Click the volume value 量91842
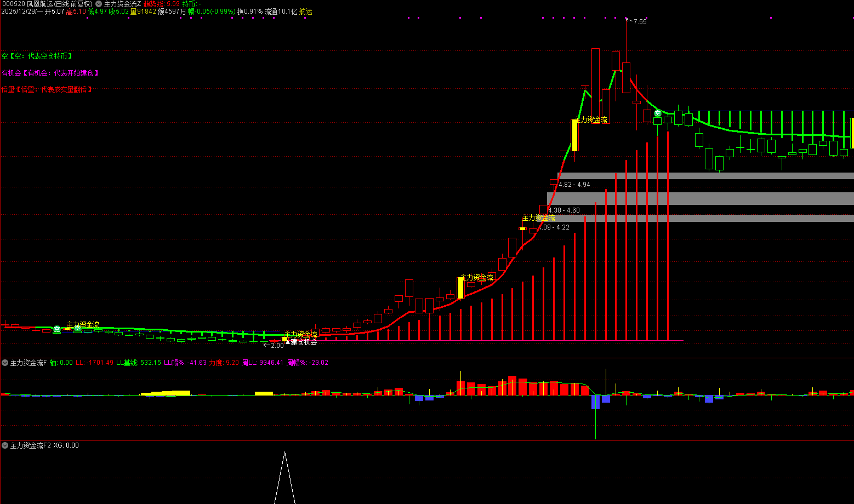Viewport: 854px width, 504px height. click(143, 12)
